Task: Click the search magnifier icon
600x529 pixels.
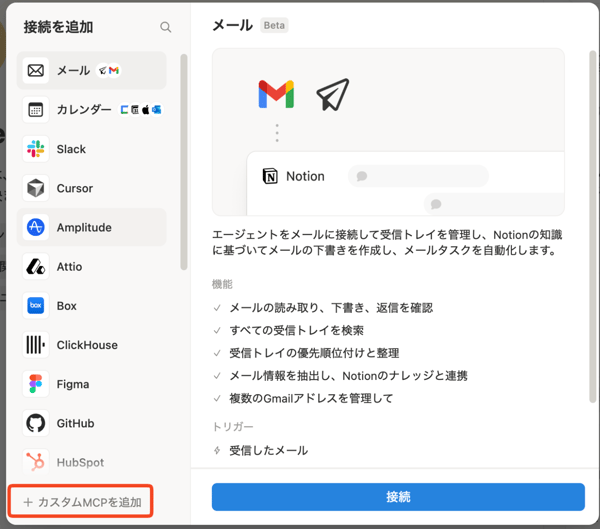Action: click(x=165, y=27)
